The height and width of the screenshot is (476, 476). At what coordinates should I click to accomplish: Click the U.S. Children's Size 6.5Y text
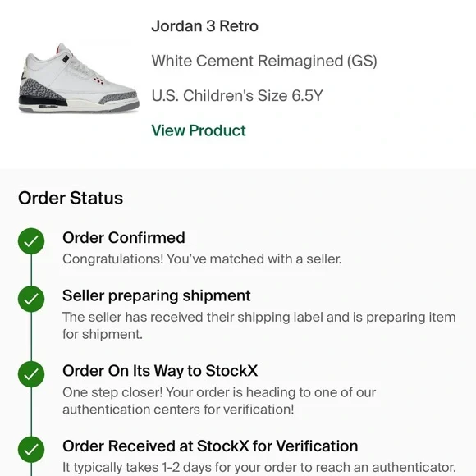pos(237,96)
